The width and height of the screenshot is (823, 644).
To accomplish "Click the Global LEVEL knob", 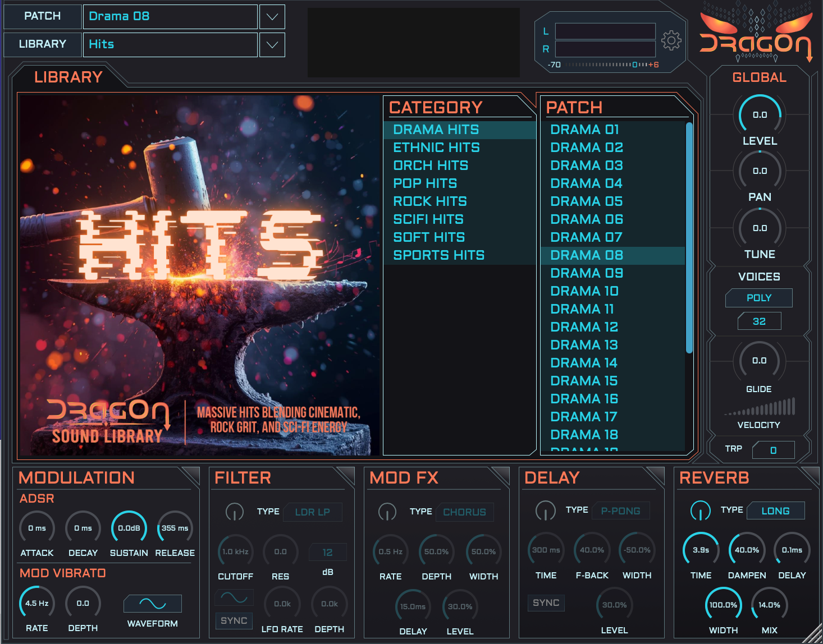I will [x=760, y=114].
